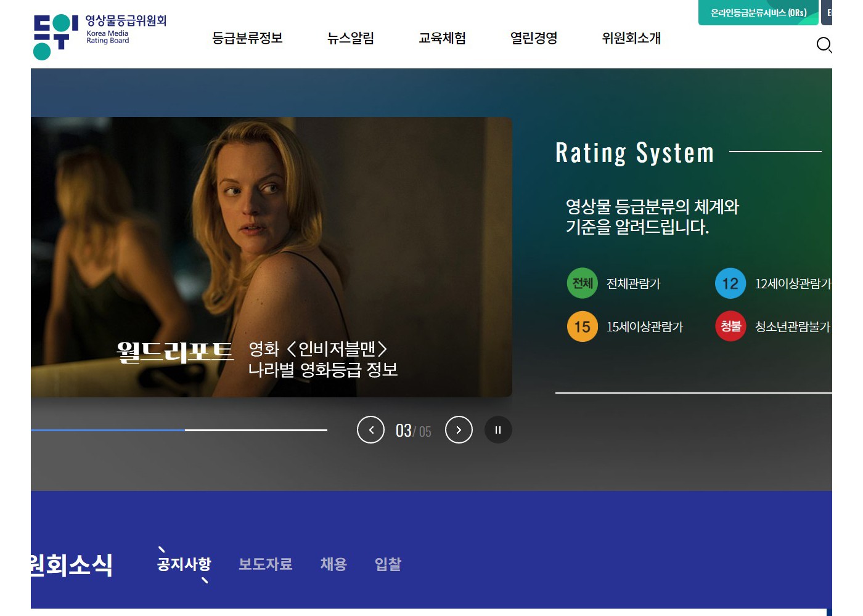The image size is (863, 616).
Task: Expand the 위원회소개 navigation menu
Action: [631, 38]
